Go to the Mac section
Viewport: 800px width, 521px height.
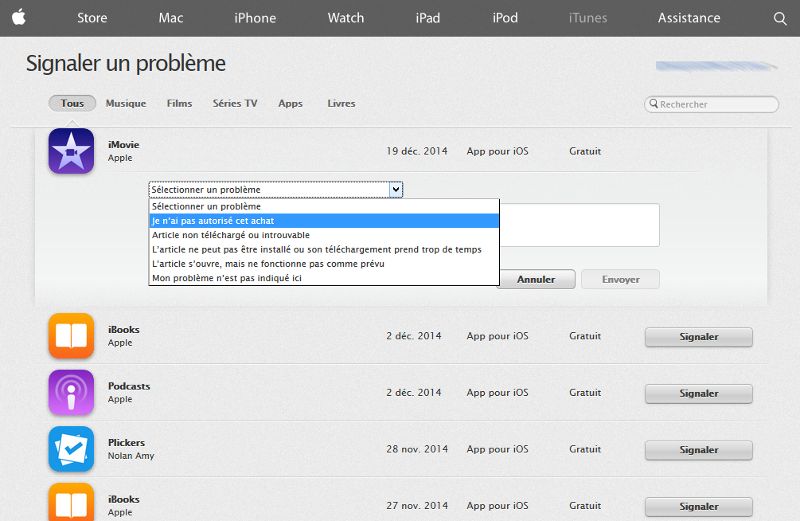(171, 18)
